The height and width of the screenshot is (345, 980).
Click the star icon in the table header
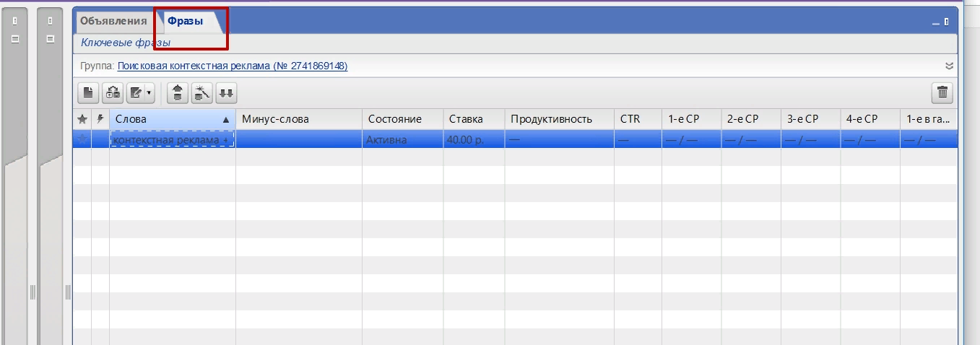point(82,119)
